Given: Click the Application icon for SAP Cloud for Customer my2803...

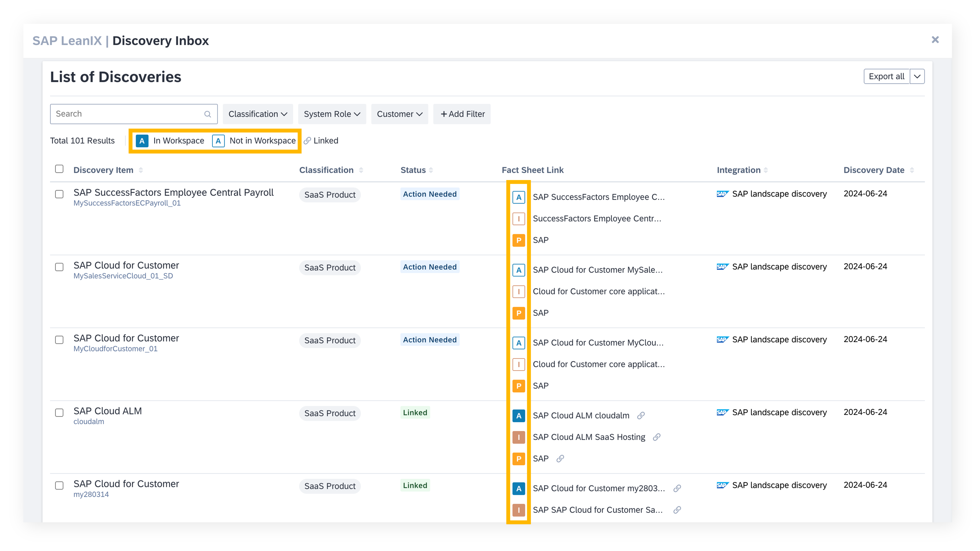Looking at the screenshot, I should [x=519, y=488].
